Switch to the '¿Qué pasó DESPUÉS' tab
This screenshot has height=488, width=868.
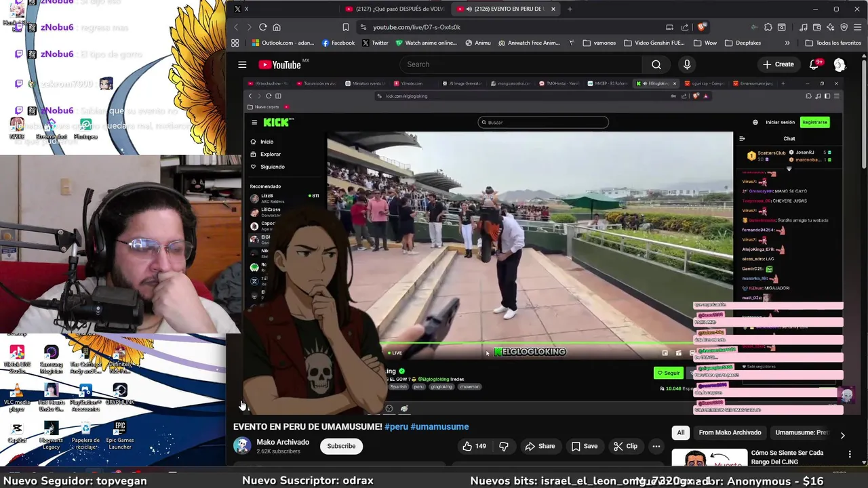click(x=394, y=9)
